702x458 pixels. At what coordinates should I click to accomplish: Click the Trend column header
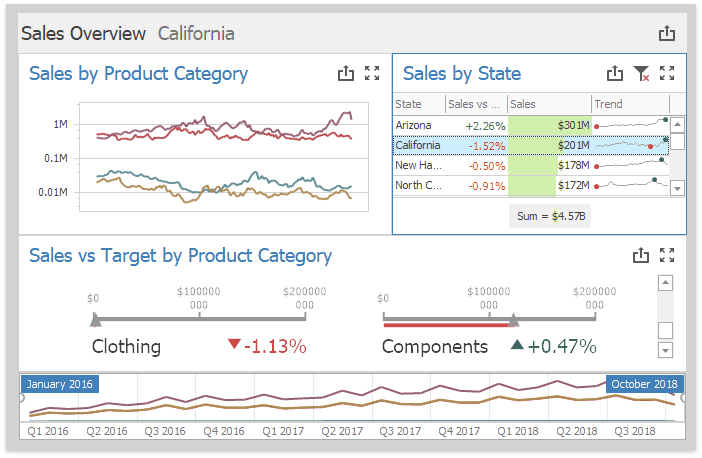(630, 104)
